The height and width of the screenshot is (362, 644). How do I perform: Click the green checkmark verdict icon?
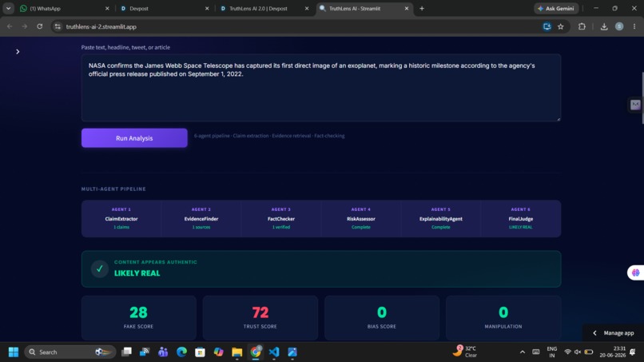point(99,269)
